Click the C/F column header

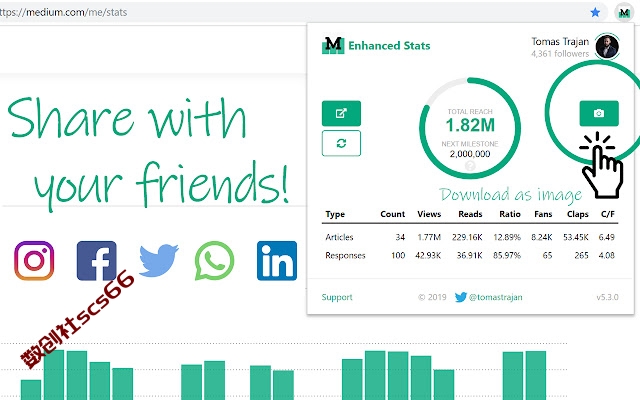click(x=608, y=214)
